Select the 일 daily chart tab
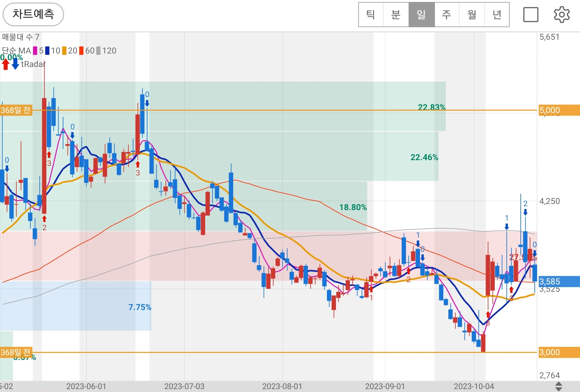580x392 pixels. click(421, 15)
